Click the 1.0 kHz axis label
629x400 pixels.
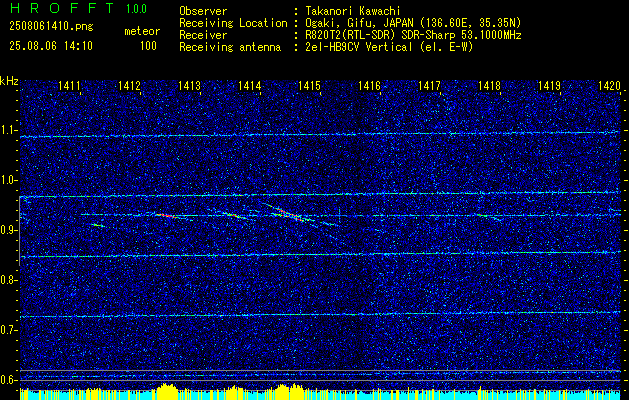point(9,181)
